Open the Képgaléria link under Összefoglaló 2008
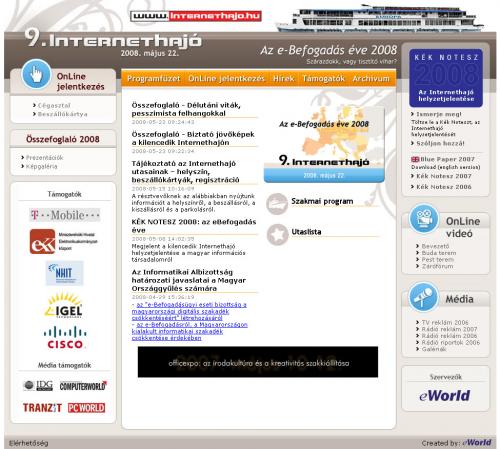500x449 pixels. click(x=42, y=166)
